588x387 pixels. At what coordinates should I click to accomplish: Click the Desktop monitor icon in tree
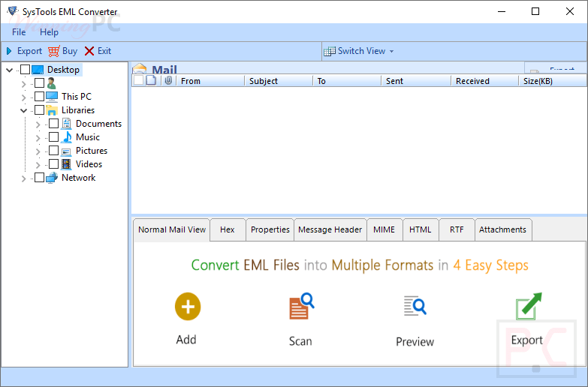38,70
